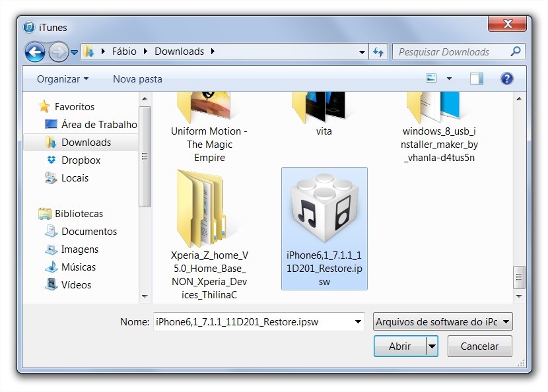Toggle the preview pane
The image size is (548, 392).
[476, 79]
